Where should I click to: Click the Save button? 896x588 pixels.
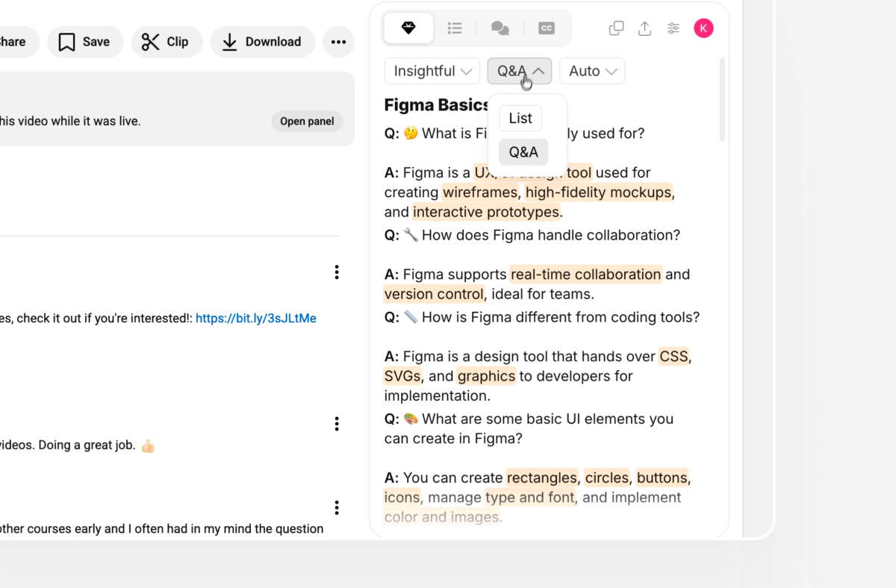[85, 42]
